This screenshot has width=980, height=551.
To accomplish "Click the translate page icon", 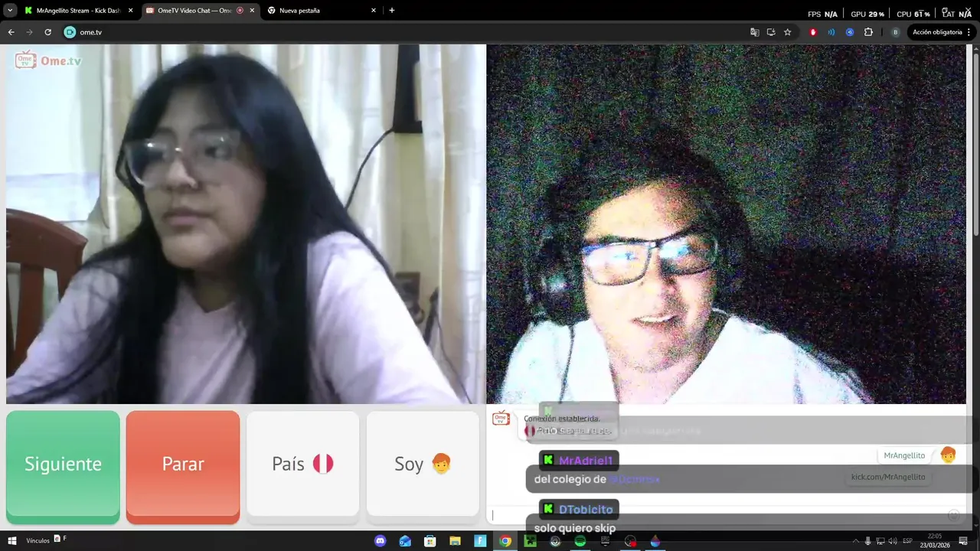I will point(755,32).
